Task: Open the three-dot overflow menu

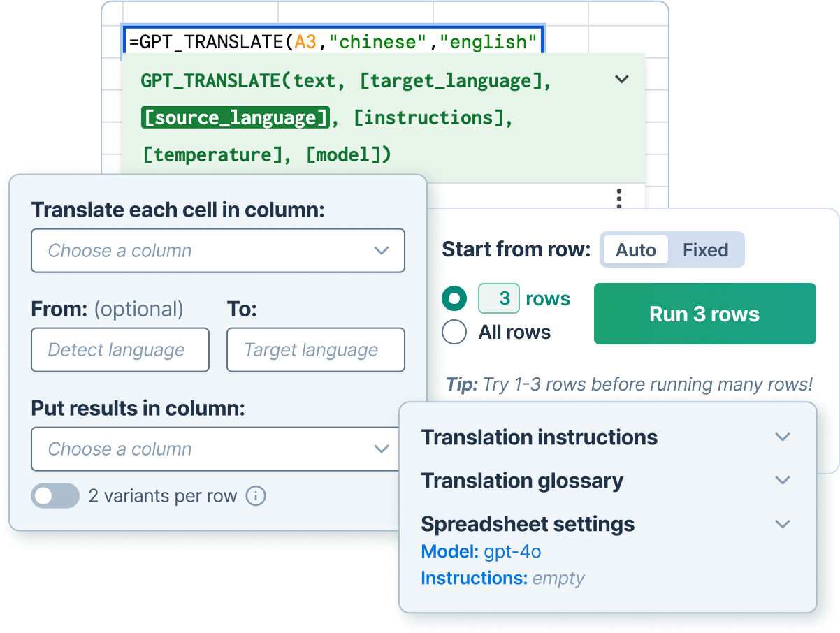Action: [618, 198]
